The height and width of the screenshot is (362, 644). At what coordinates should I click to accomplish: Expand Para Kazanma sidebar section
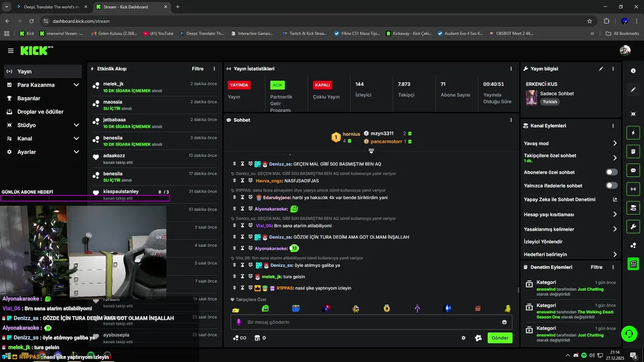pyautogui.click(x=76, y=85)
